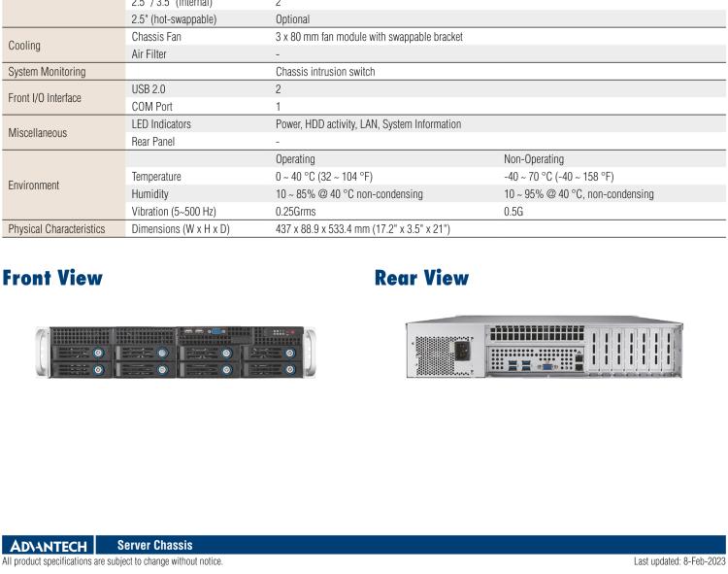The height and width of the screenshot is (574, 728).
Task: Click the Front View heading
Action: tap(52, 279)
